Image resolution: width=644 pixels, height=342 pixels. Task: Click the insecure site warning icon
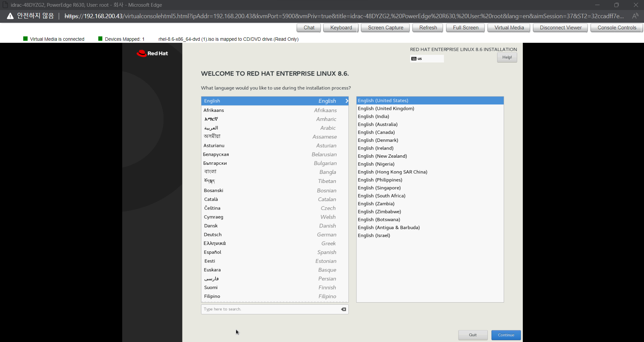tap(10, 16)
